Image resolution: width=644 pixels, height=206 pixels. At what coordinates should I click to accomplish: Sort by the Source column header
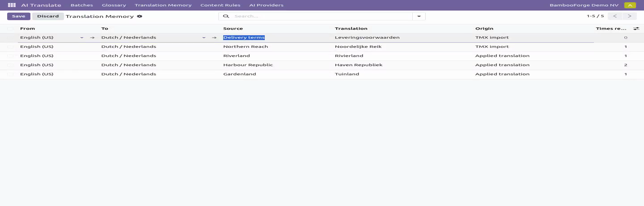(233, 29)
